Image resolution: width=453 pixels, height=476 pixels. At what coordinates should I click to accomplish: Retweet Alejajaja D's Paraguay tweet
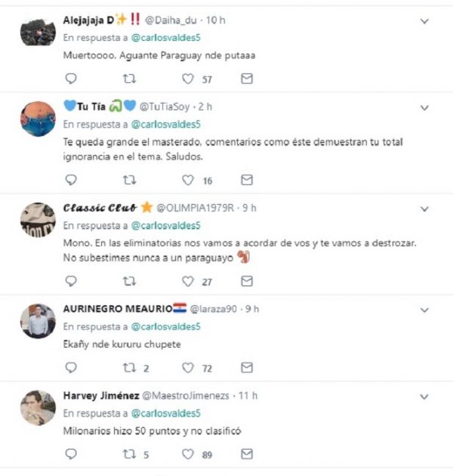tap(129, 79)
